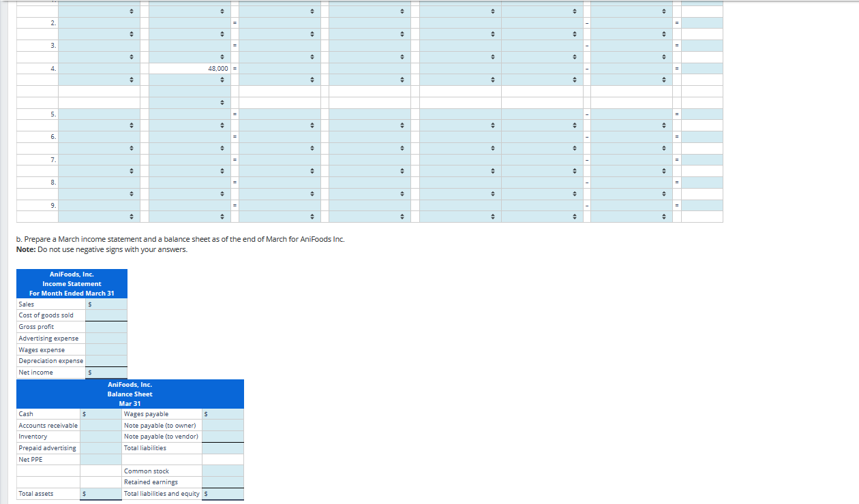859x504 pixels.
Task: Open fourth-column dropdown beneath row 3
Action: [x=370, y=57]
